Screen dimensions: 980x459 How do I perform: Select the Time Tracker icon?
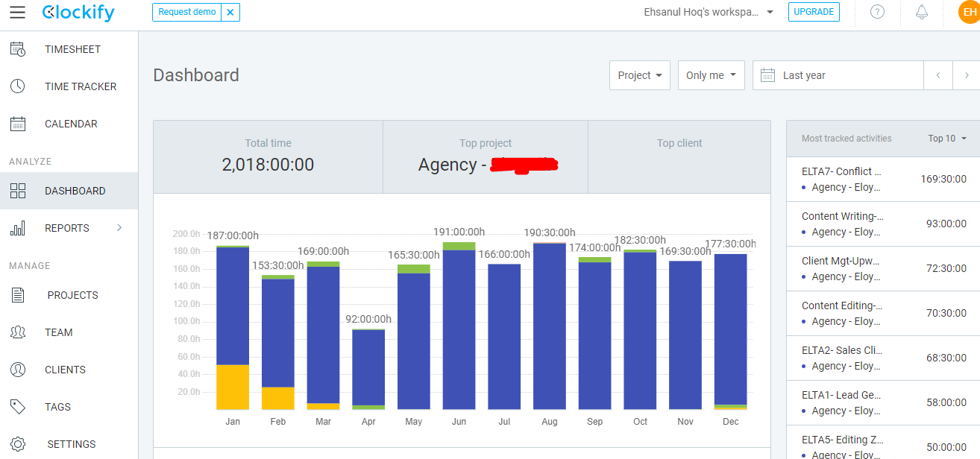pyautogui.click(x=17, y=86)
